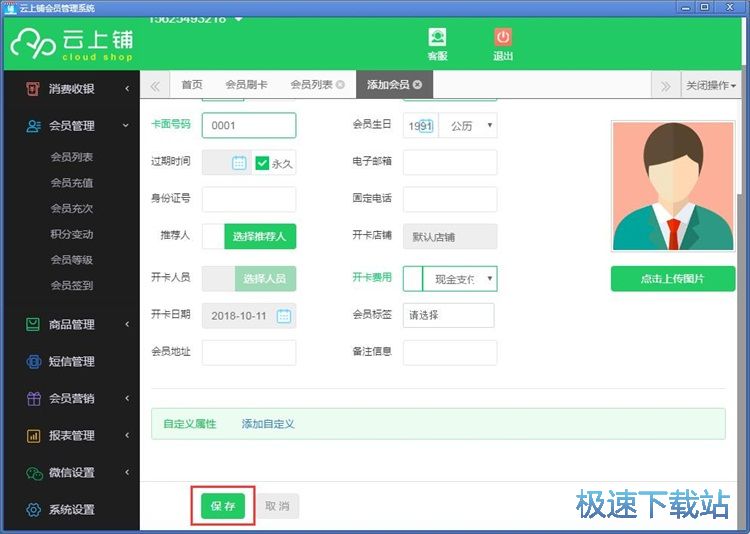Screen dimensions: 750x534
Task: Toggle the 永久 checkbox for expiry time
Action: (262, 163)
